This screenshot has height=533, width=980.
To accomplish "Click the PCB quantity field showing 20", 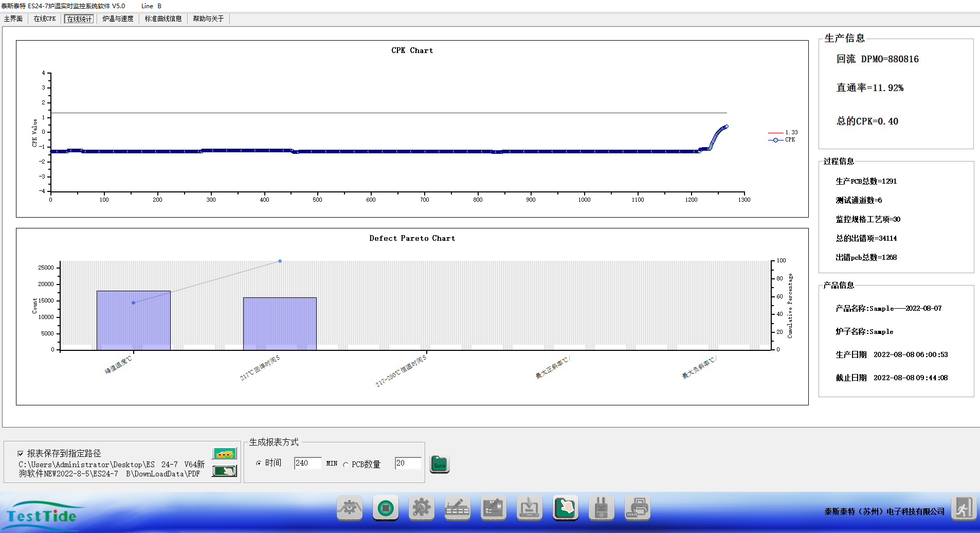I will click(x=408, y=463).
